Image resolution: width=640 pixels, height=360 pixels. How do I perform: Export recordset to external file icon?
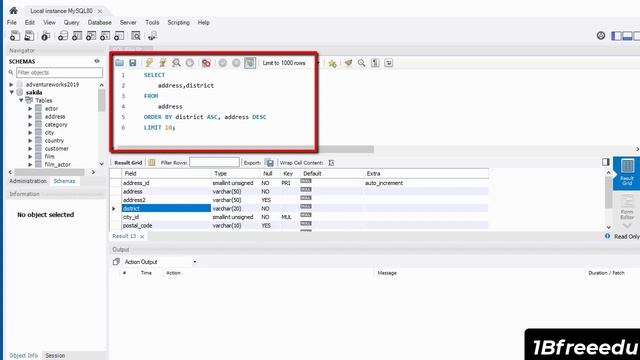point(269,162)
